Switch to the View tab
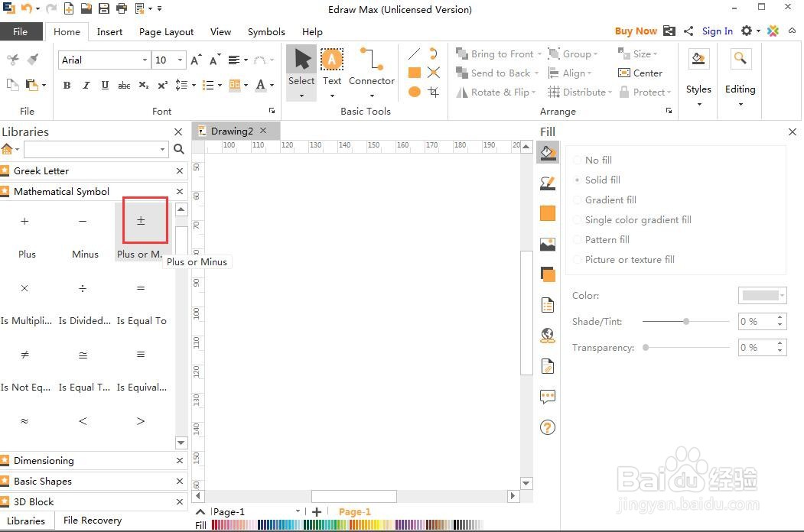 [220, 32]
